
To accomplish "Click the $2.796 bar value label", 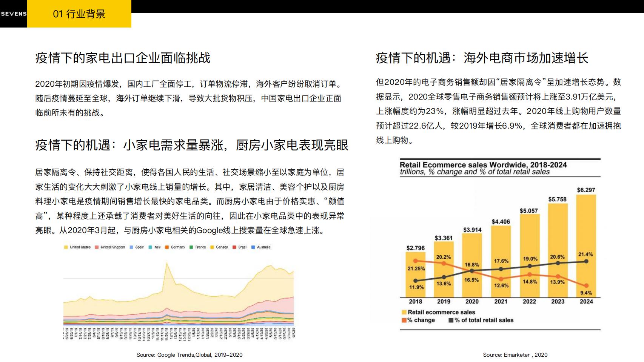I will [x=416, y=248].
